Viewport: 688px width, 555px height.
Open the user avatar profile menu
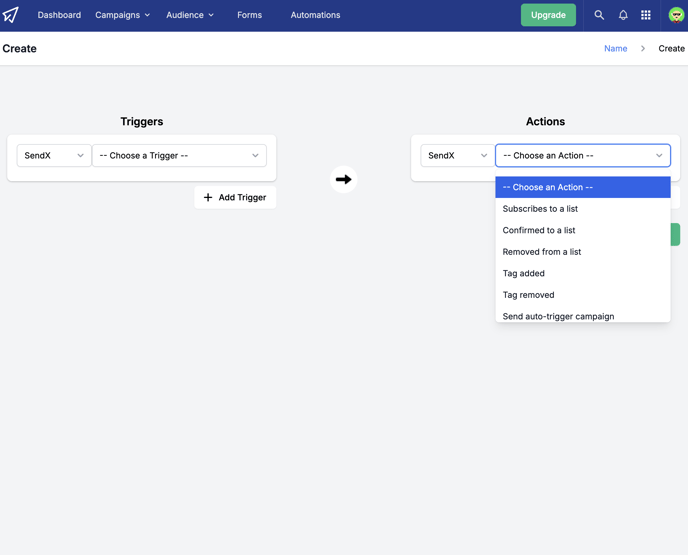point(676,15)
